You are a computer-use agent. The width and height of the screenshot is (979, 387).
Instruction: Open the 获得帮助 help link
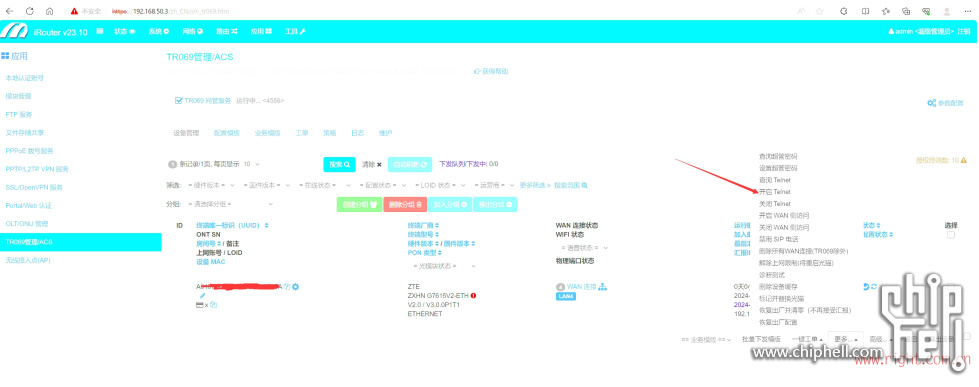coord(491,71)
